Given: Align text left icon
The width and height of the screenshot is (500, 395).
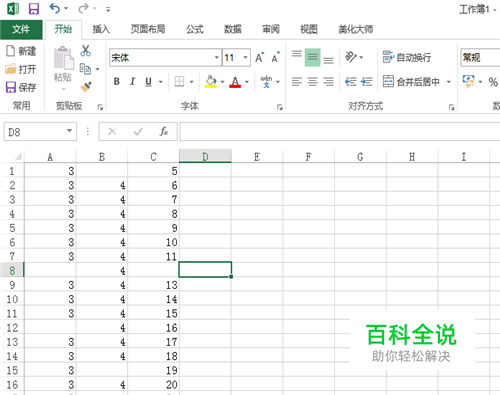Looking at the screenshot, I should tap(297, 82).
